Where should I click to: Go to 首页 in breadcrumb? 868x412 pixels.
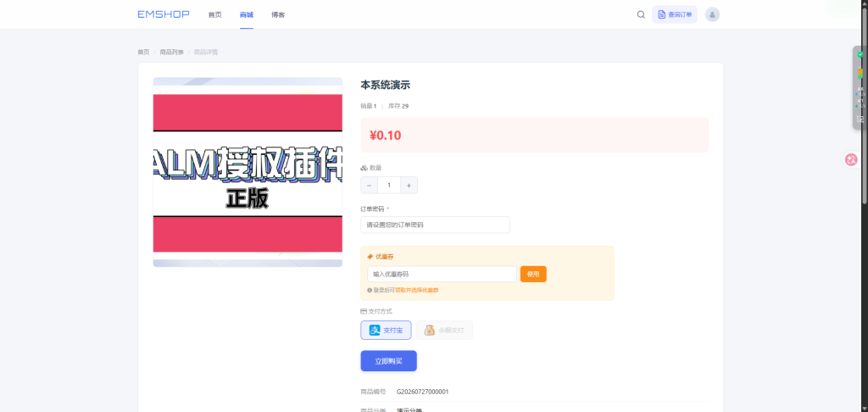pyautogui.click(x=143, y=52)
